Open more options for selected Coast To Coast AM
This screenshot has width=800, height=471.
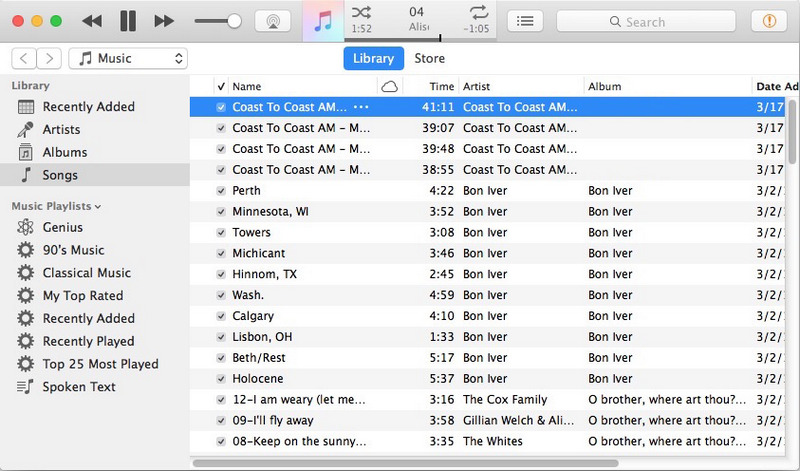tap(361, 107)
